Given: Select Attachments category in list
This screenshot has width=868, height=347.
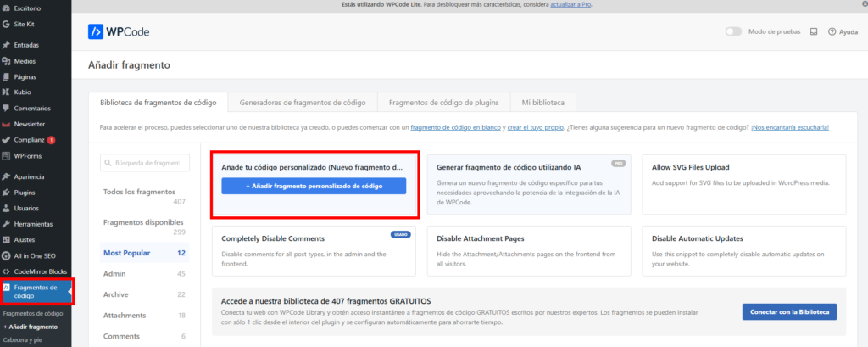Looking at the screenshot, I should (144, 316).
